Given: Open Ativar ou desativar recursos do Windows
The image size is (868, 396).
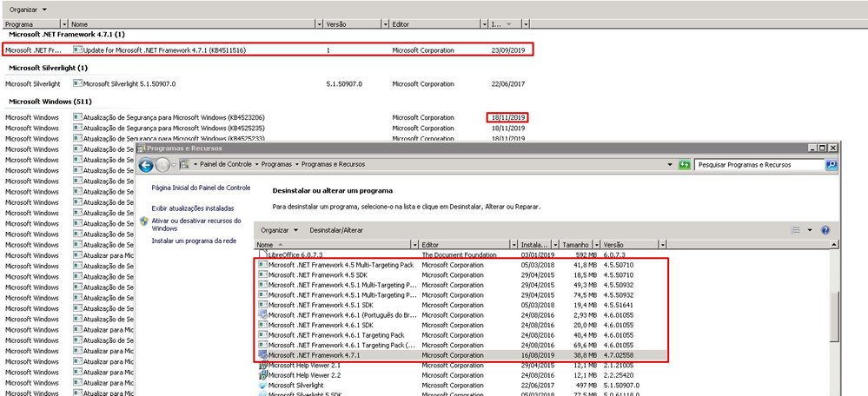Looking at the screenshot, I should [x=196, y=224].
